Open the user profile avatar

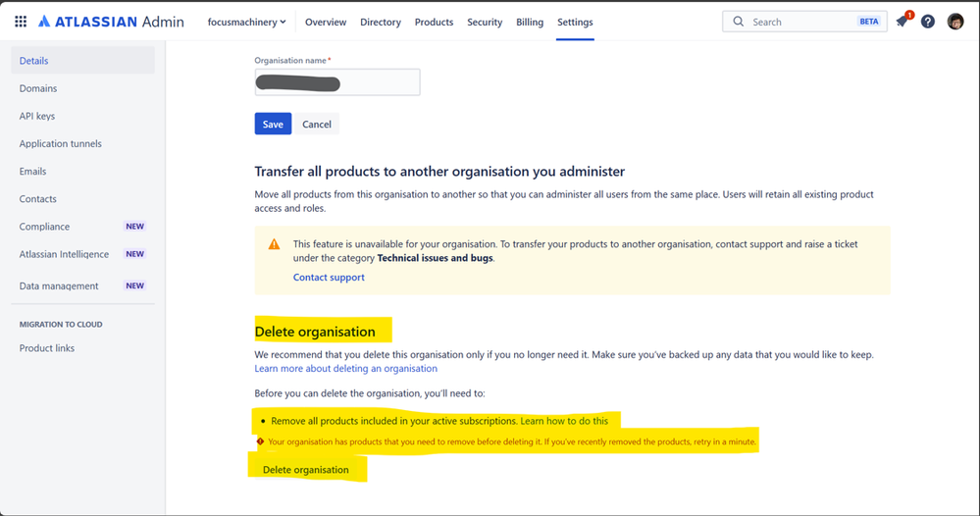[955, 22]
